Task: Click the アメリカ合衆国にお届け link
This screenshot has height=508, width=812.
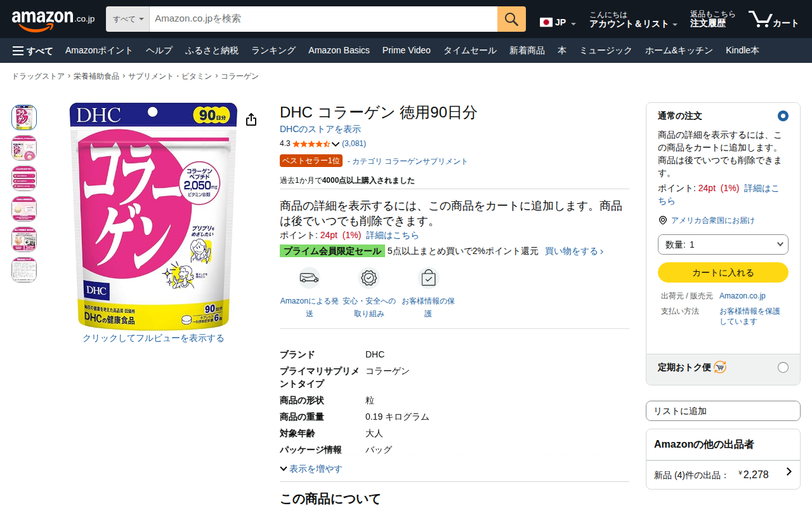Action: tap(713, 220)
